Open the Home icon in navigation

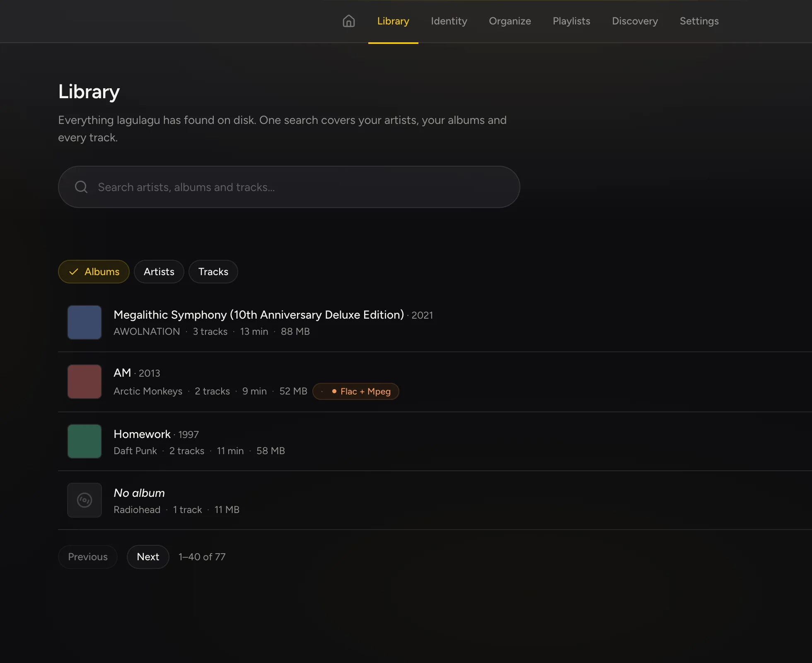tap(348, 21)
